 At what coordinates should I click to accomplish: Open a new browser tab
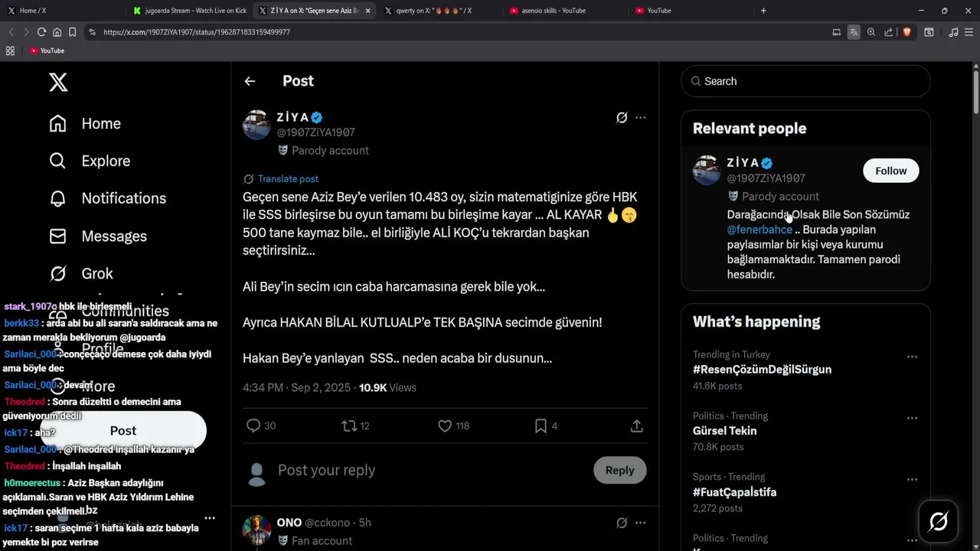pyautogui.click(x=763, y=11)
